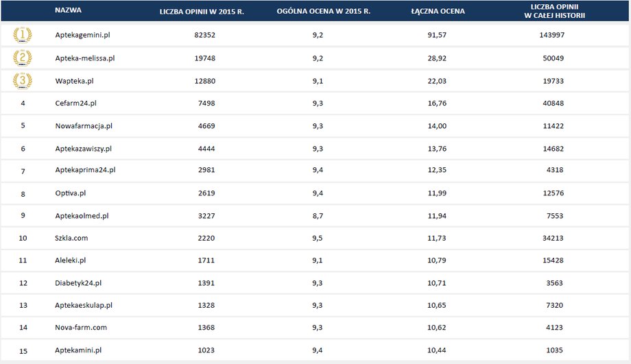Click the OGÓLNA OCENA W 2015 R. header
Viewport: 631px width, 364px height.
point(324,11)
